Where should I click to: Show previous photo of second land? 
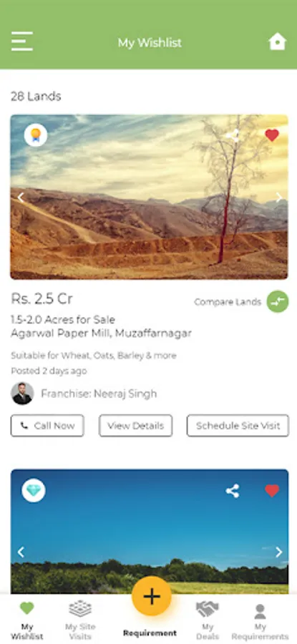coord(21,552)
